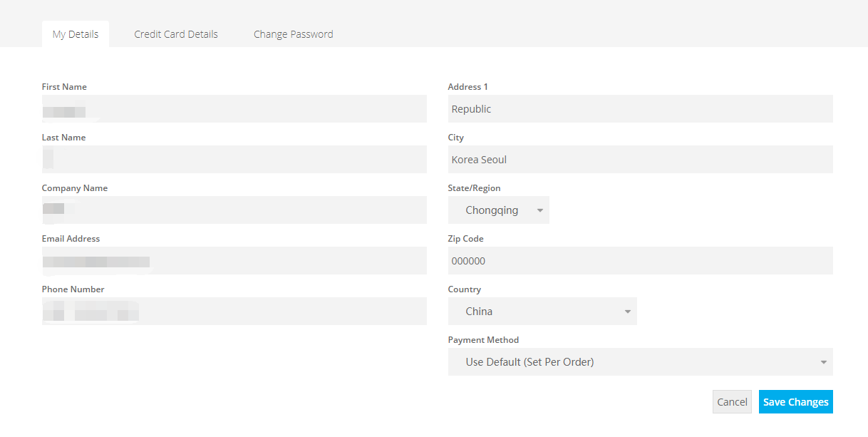Click the Address 1 label
This screenshot has width=868, height=437.
tap(468, 87)
